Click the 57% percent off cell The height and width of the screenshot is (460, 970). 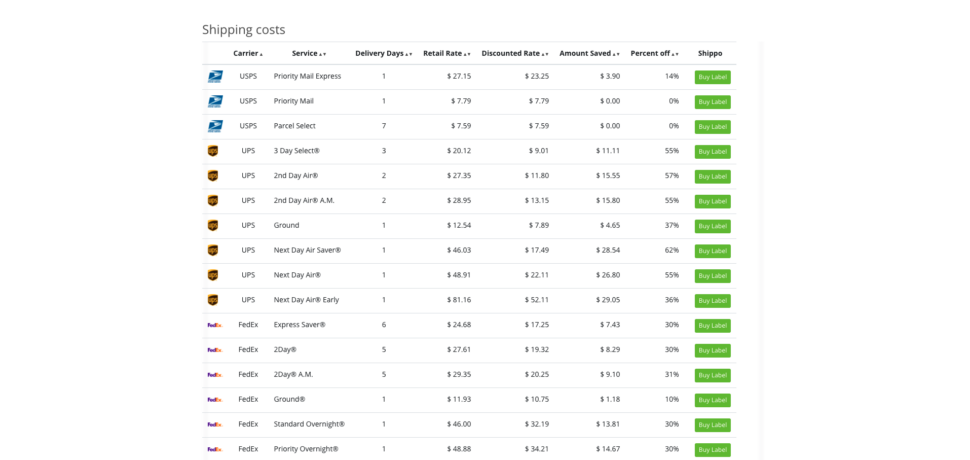click(x=672, y=176)
